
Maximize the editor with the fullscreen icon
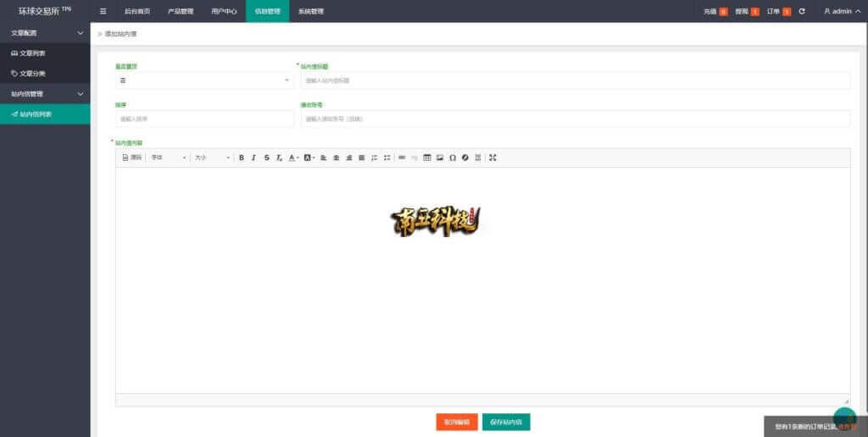coord(492,158)
